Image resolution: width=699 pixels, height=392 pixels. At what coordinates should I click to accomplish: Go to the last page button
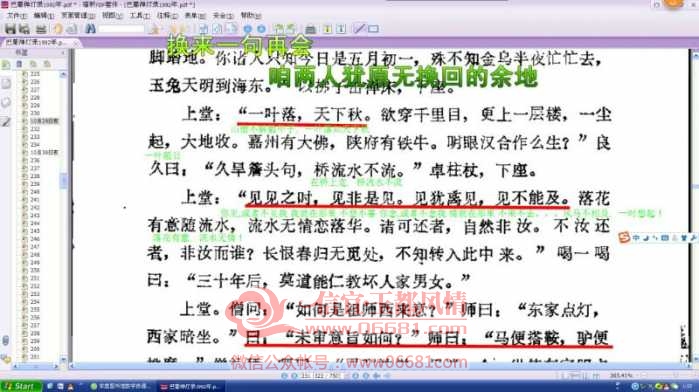366,376
